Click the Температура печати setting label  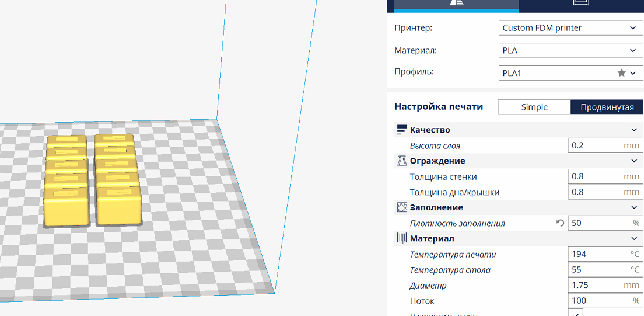453,254
